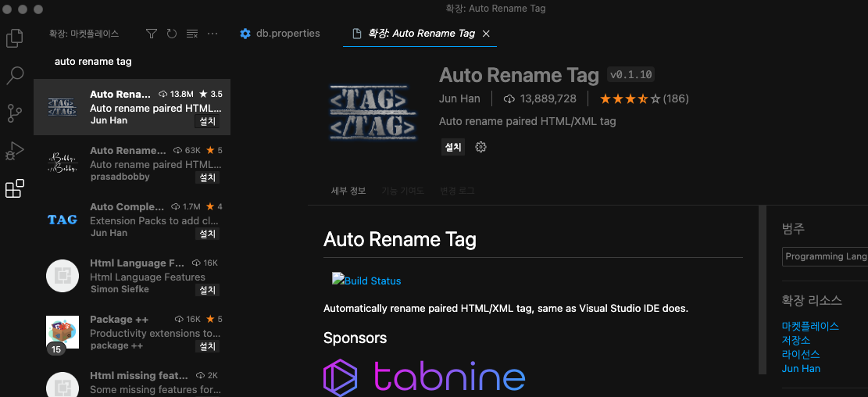Open the 변경 로그 tab
Viewport: 868px width, 397px height.
457,191
